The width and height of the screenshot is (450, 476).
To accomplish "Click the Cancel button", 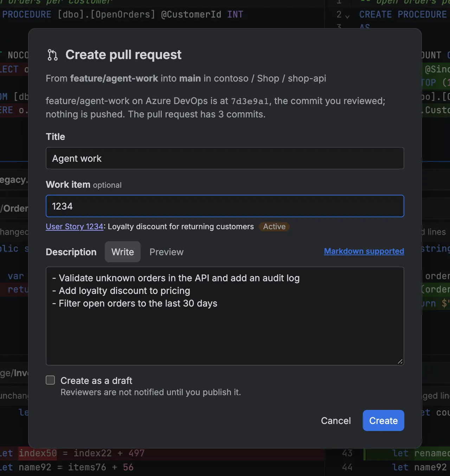I will [336, 420].
